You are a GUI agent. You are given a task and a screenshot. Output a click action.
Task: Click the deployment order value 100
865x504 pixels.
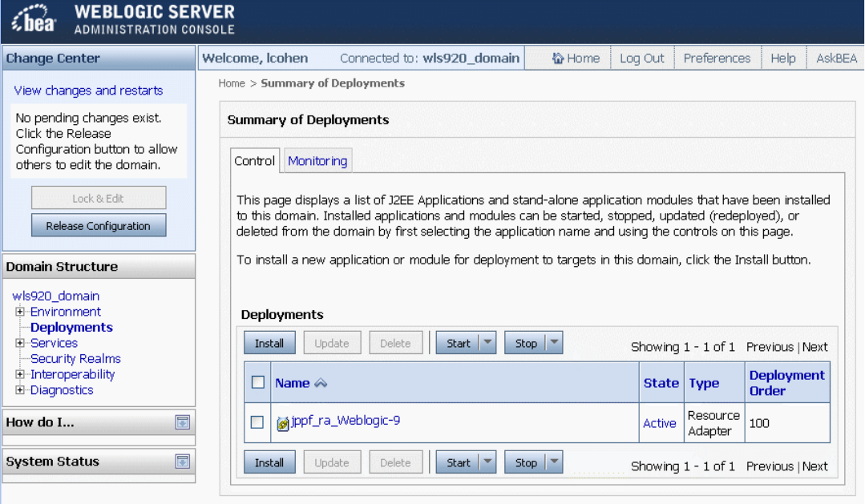pos(759,423)
